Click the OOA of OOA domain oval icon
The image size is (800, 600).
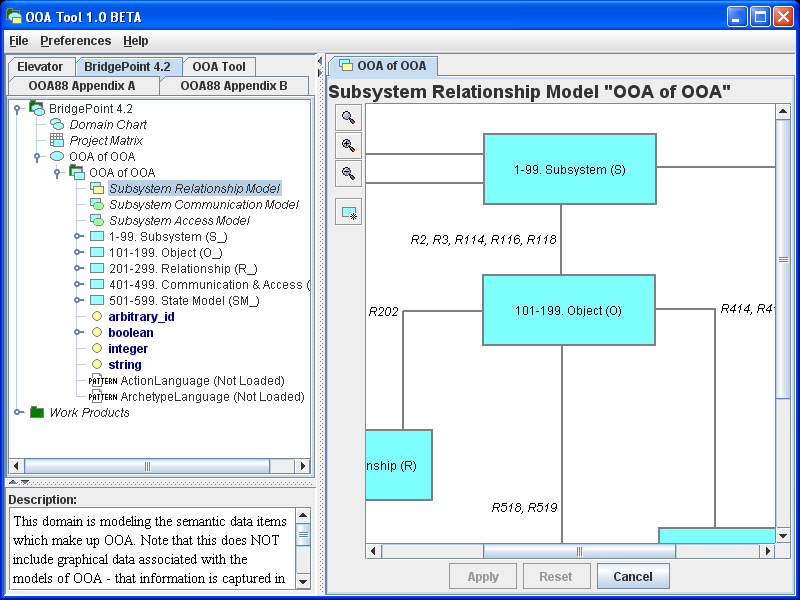point(57,156)
